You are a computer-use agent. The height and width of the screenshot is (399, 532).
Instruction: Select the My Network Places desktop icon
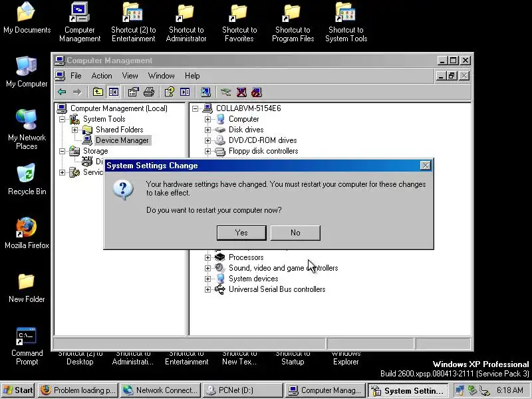27,130
